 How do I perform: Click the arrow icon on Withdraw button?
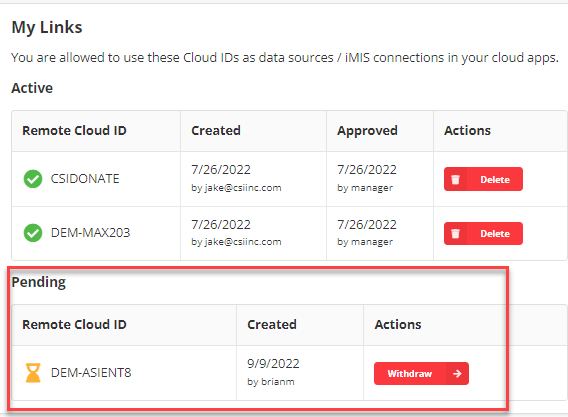[x=457, y=374]
